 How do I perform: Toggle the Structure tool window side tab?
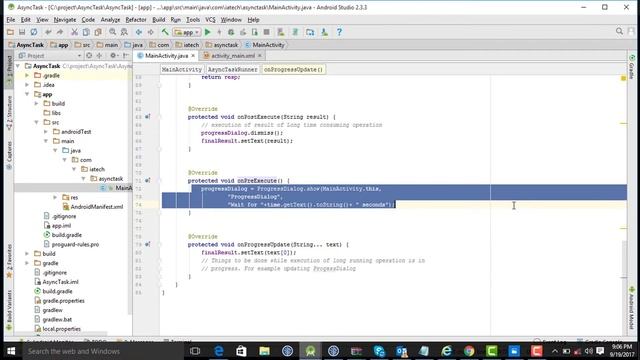(9, 113)
